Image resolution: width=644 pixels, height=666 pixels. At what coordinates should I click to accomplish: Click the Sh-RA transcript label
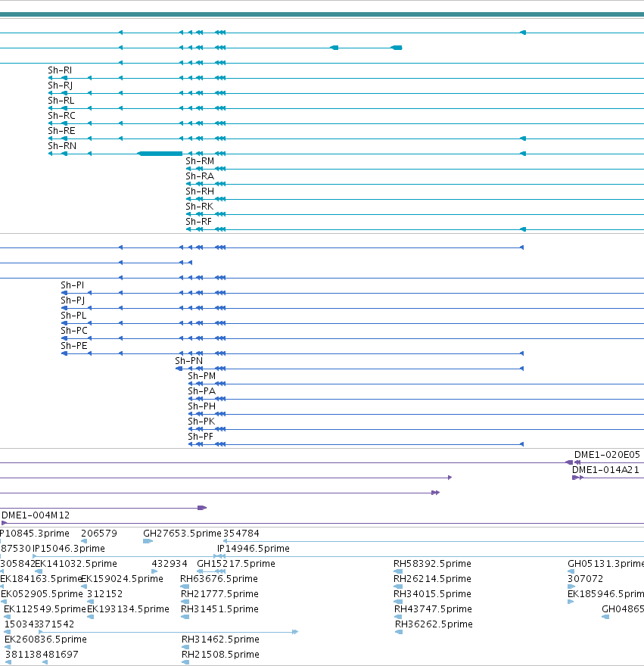200,176
